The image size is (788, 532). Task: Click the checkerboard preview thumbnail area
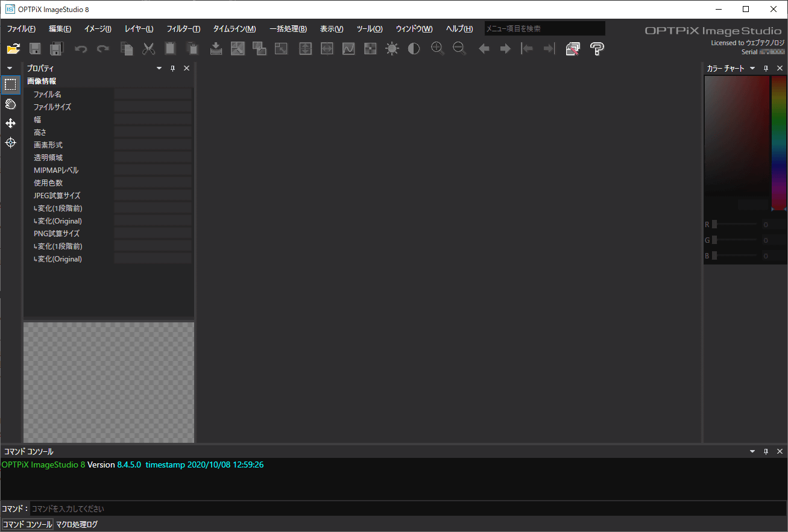point(109,383)
